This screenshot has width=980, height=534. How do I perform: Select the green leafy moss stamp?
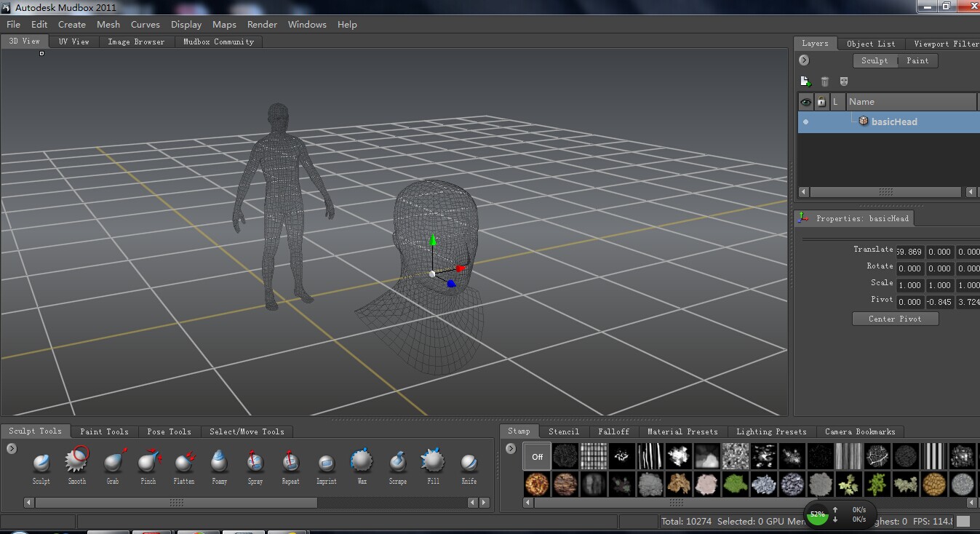pos(735,484)
